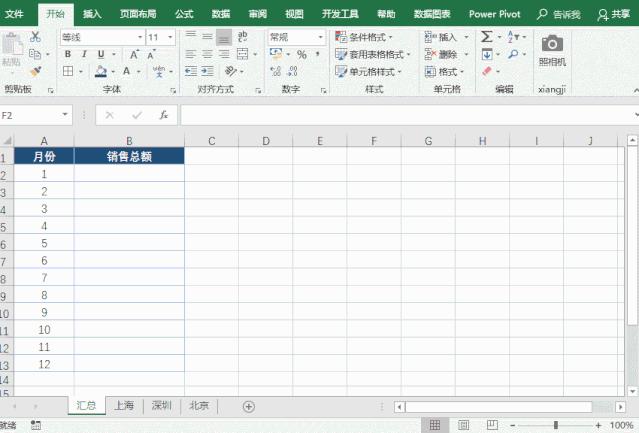
Task: Click Merge and Center icon
Action: 242,54
